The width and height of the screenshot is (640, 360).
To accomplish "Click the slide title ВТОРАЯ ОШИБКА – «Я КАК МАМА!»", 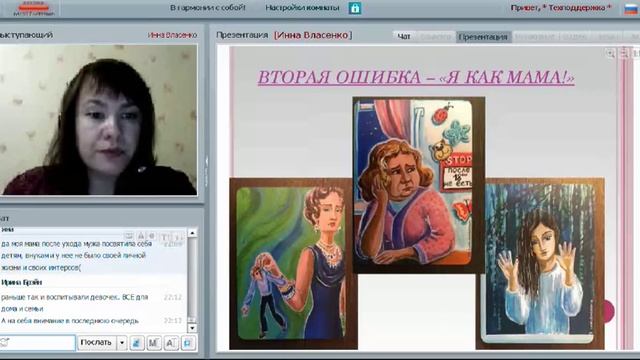I will tap(416, 78).
